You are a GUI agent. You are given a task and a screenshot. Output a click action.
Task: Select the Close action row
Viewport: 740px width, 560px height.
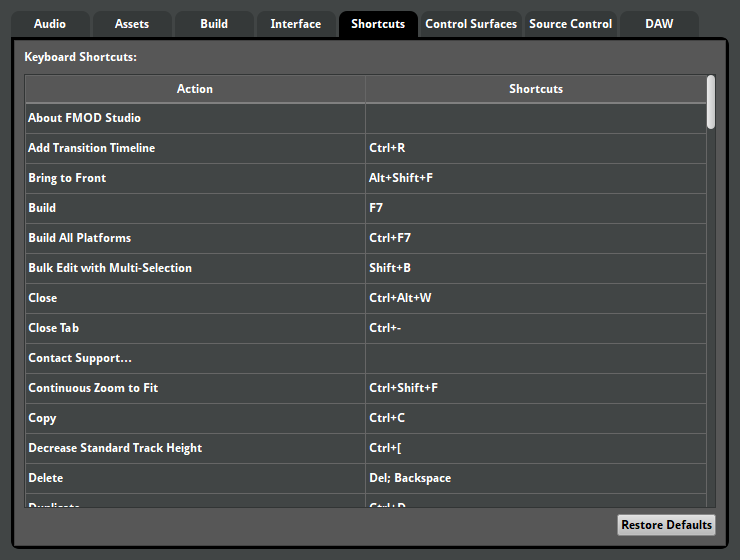coord(195,298)
